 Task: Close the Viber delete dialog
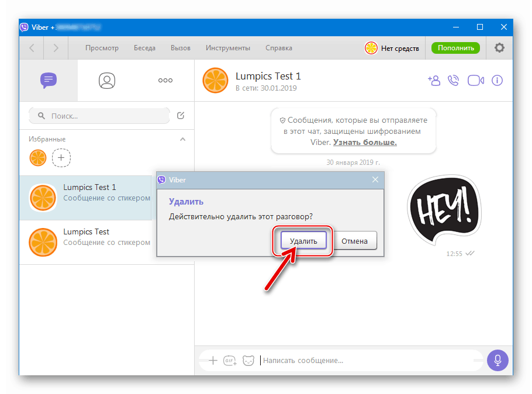pyautogui.click(x=375, y=179)
